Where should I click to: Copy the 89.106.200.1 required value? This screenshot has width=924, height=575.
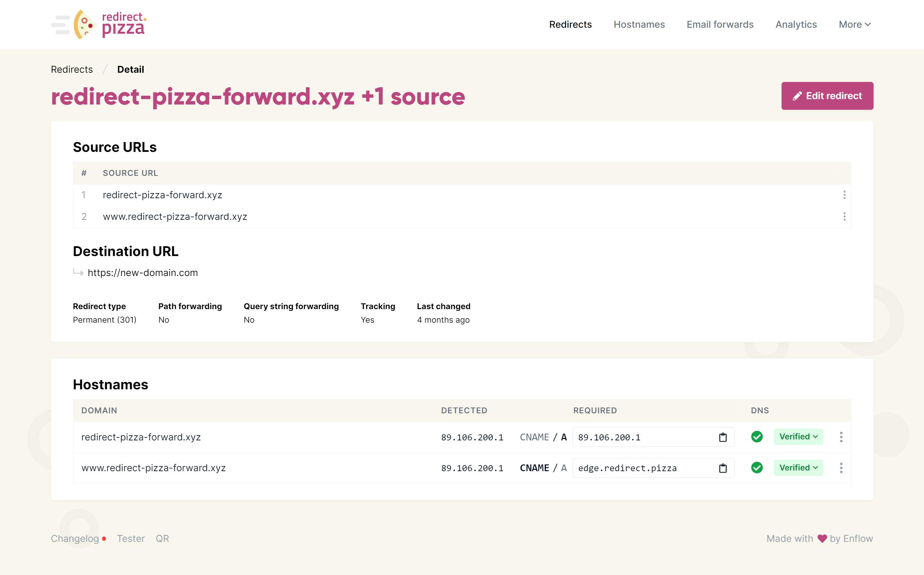point(722,437)
